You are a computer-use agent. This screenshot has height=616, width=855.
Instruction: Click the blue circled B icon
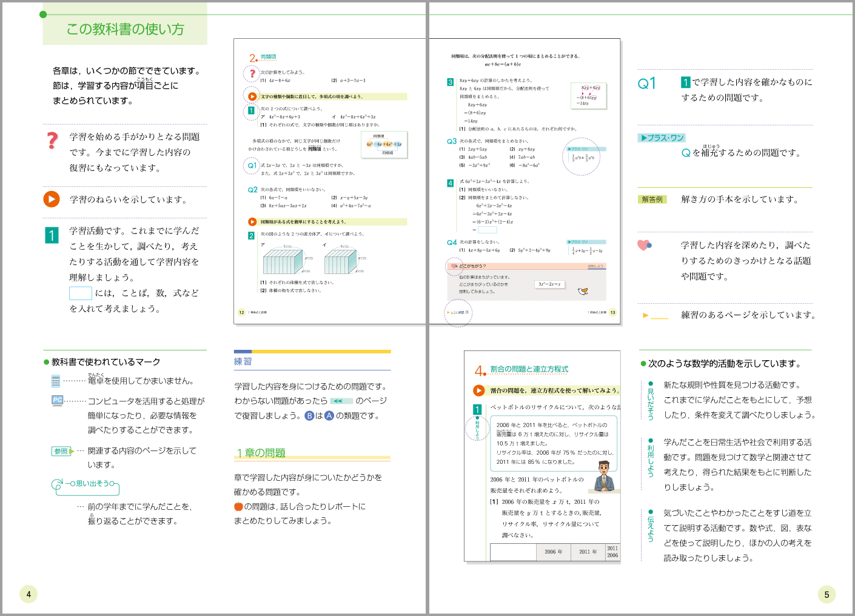(309, 416)
